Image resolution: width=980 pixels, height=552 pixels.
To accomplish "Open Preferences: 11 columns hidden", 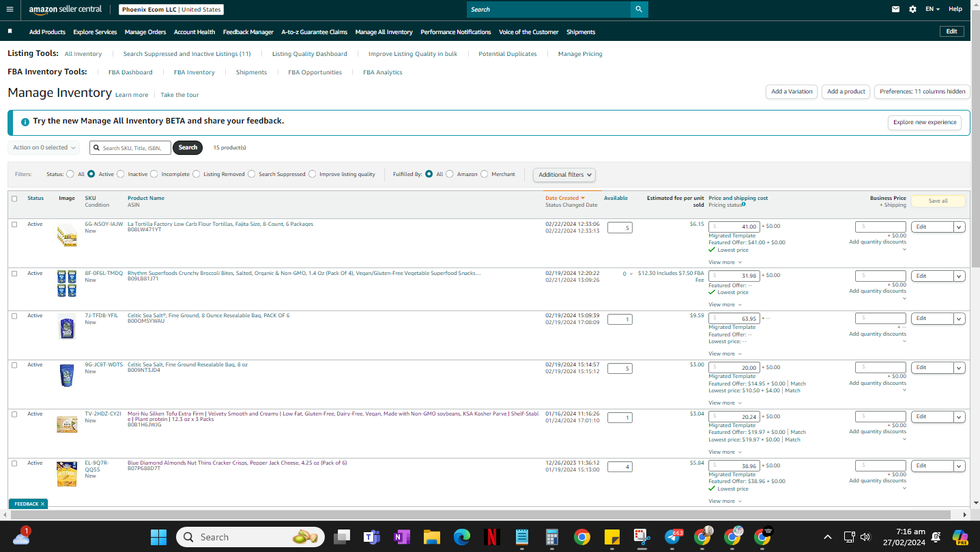I will tap(922, 91).
